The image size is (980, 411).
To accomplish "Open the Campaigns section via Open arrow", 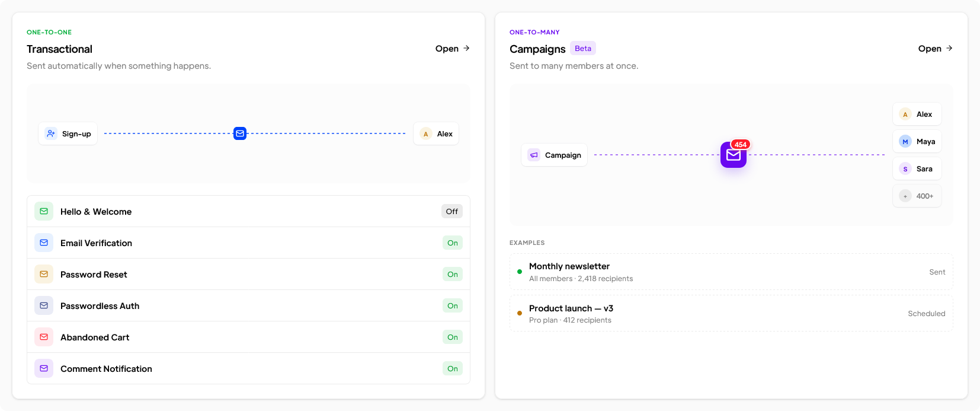I will pos(936,49).
